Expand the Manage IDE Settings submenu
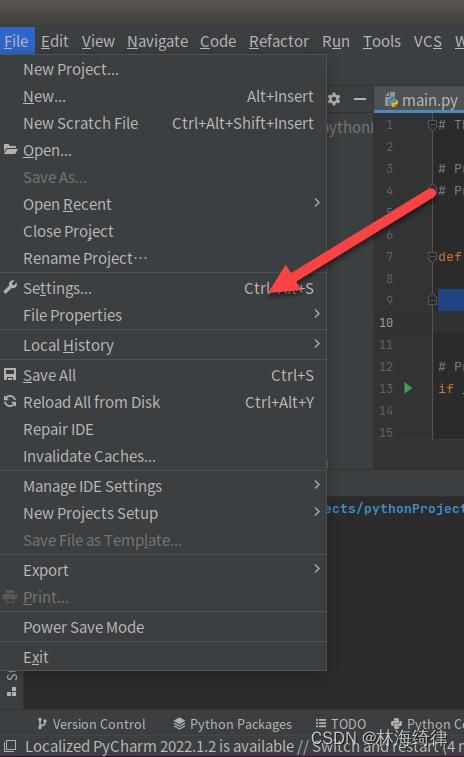 click(x=163, y=486)
